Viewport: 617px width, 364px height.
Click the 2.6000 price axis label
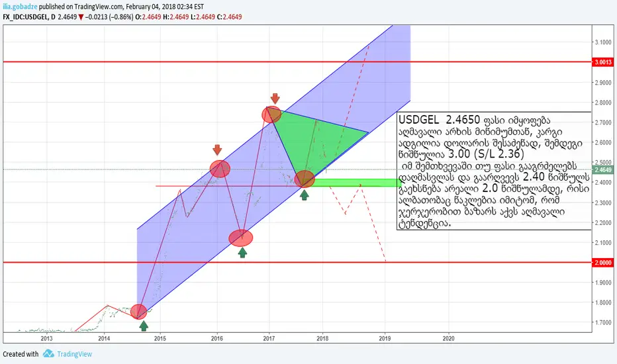[603, 142]
